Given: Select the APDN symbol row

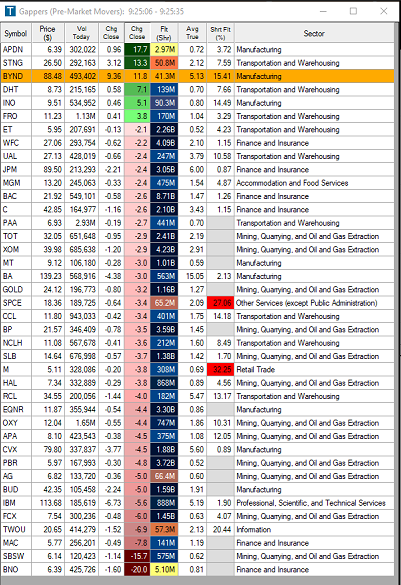Looking at the screenshot, I should click(198, 50).
